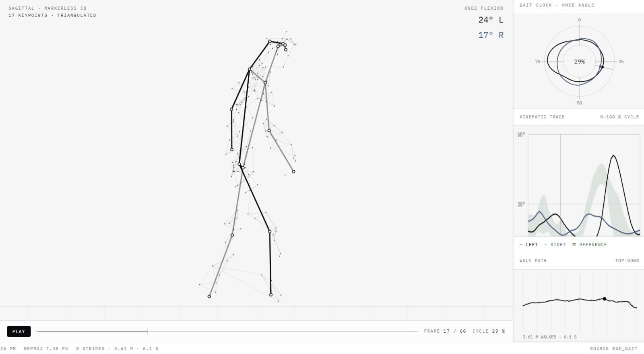The height and width of the screenshot is (354, 644).
Task: Click the 75 tick label on the gait clock
Action: point(538,62)
